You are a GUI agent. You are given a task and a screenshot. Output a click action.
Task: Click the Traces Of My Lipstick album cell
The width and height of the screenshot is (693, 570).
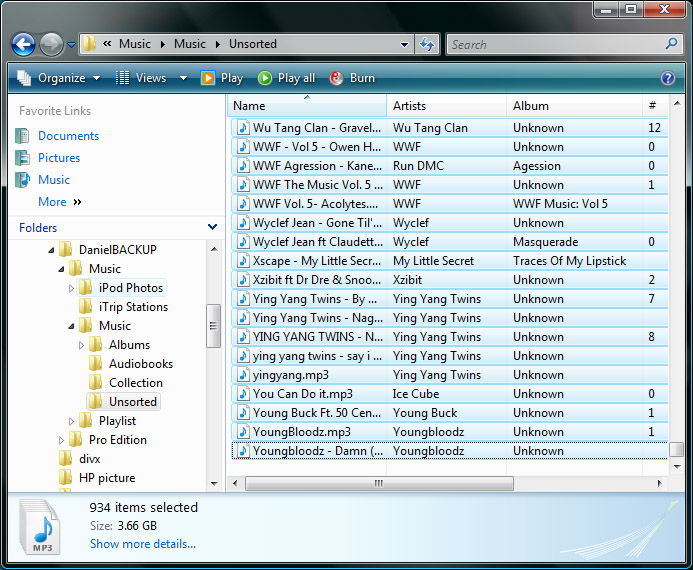point(569,261)
